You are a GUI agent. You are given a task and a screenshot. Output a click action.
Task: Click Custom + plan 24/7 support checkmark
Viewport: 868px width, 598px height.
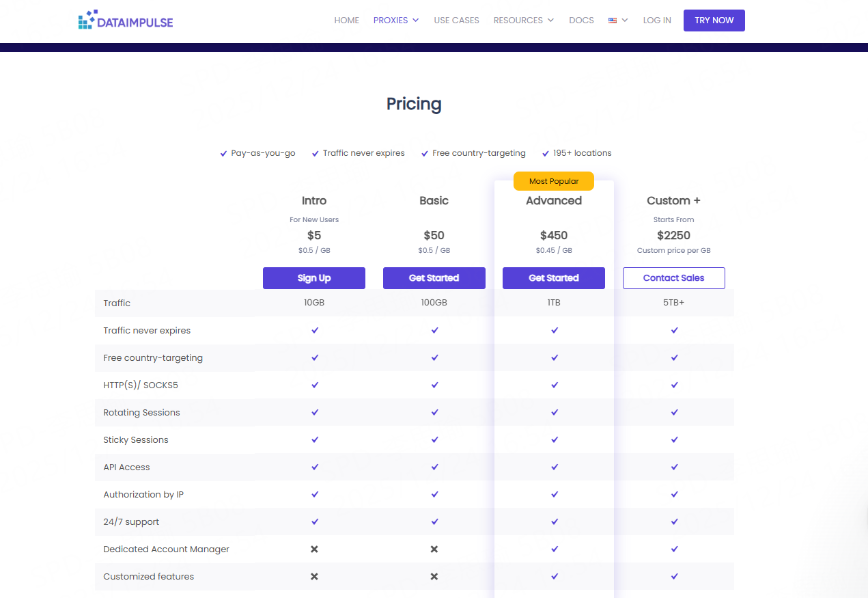pyautogui.click(x=674, y=521)
